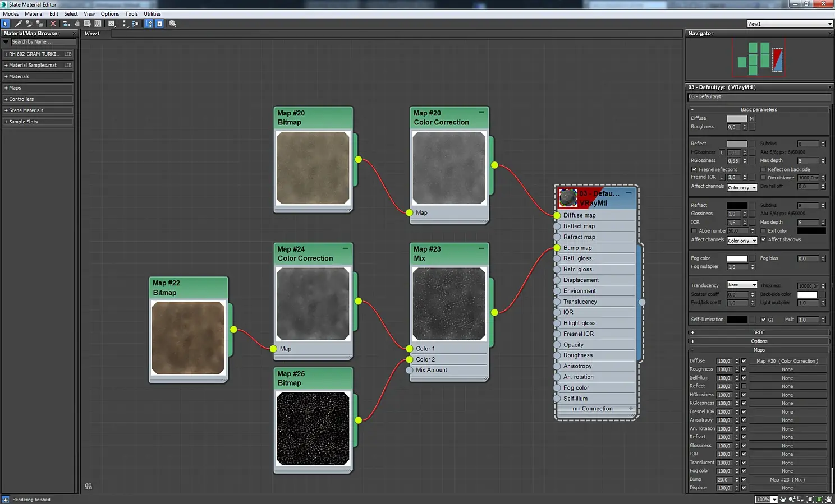
Task: Select the Zoom Region tool icon
Action: coord(801,499)
